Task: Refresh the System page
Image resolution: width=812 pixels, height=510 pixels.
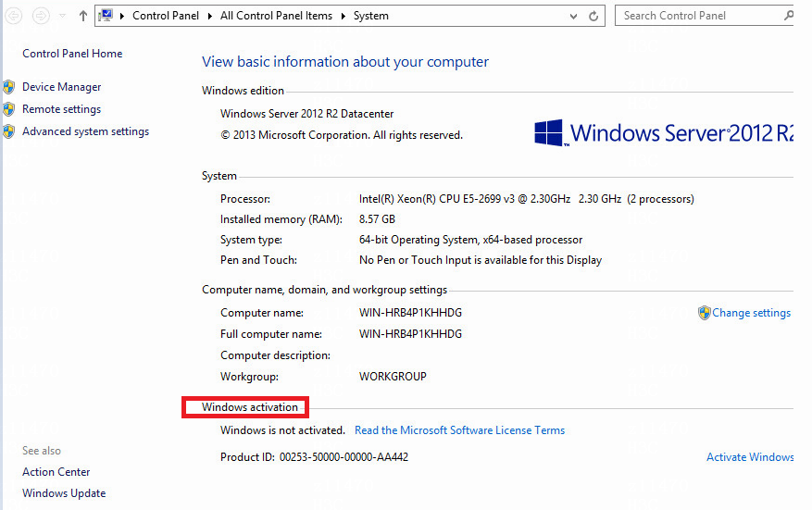Action: point(593,16)
